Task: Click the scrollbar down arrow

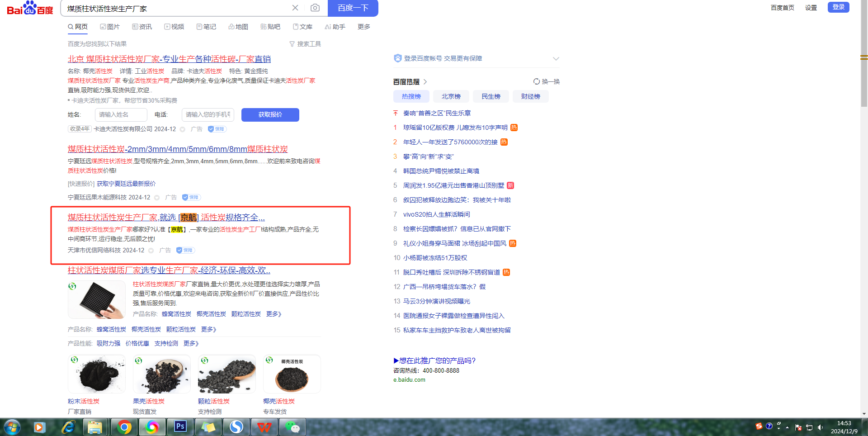Action: coord(864,414)
